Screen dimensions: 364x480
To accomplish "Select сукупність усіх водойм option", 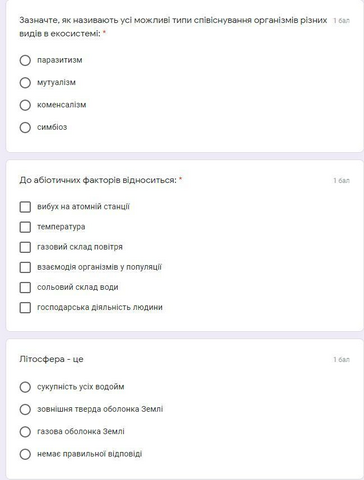I will [25, 387].
